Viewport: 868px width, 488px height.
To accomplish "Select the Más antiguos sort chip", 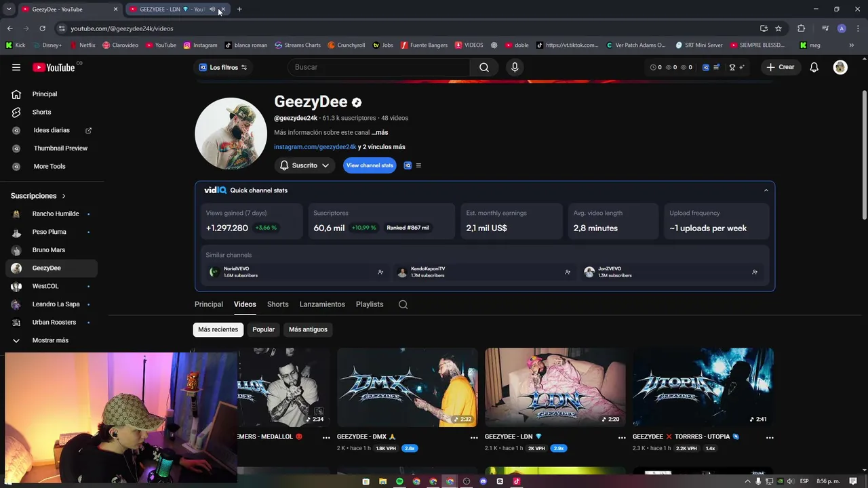I will (x=308, y=329).
